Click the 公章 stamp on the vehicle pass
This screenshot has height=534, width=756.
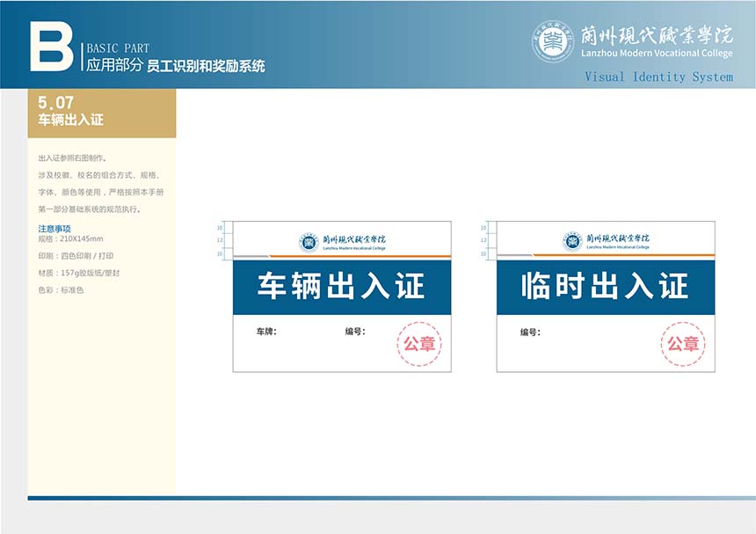[x=418, y=344]
